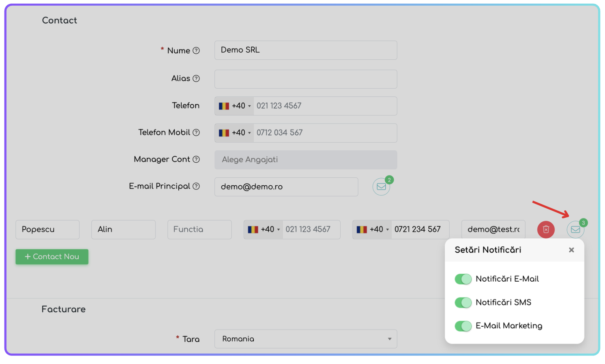This screenshot has height=364, width=605.
Task: Disable the Notificări E-Mail toggle
Action: tap(463, 279)
